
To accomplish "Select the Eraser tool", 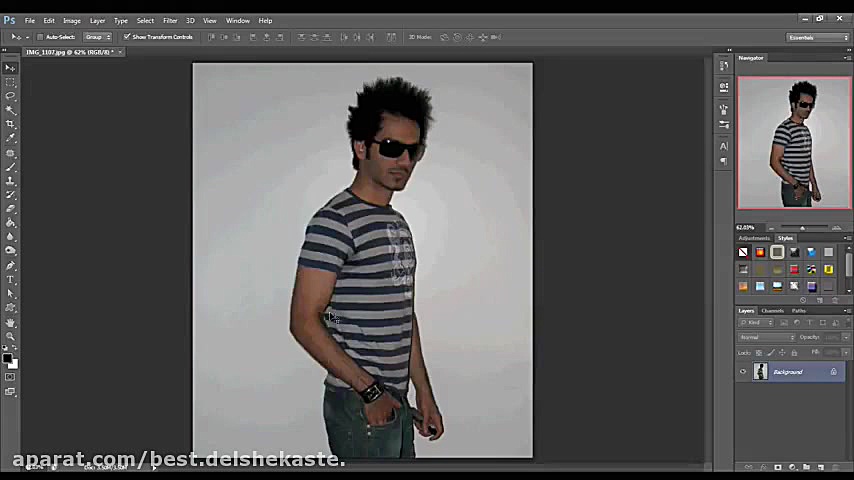I will 10,209.
